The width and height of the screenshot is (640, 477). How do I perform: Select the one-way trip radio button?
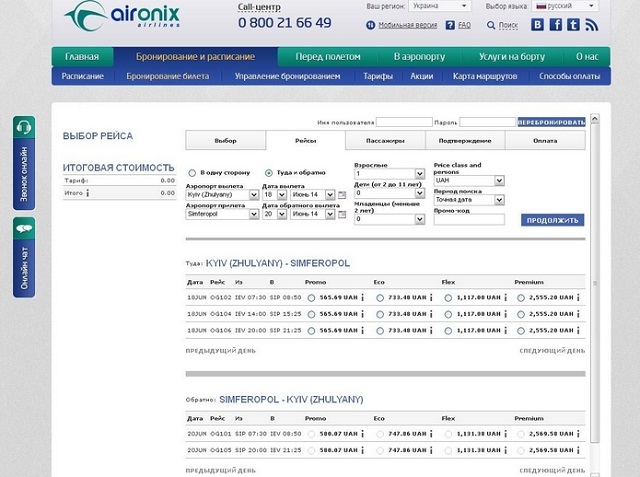tap(193, 173)
